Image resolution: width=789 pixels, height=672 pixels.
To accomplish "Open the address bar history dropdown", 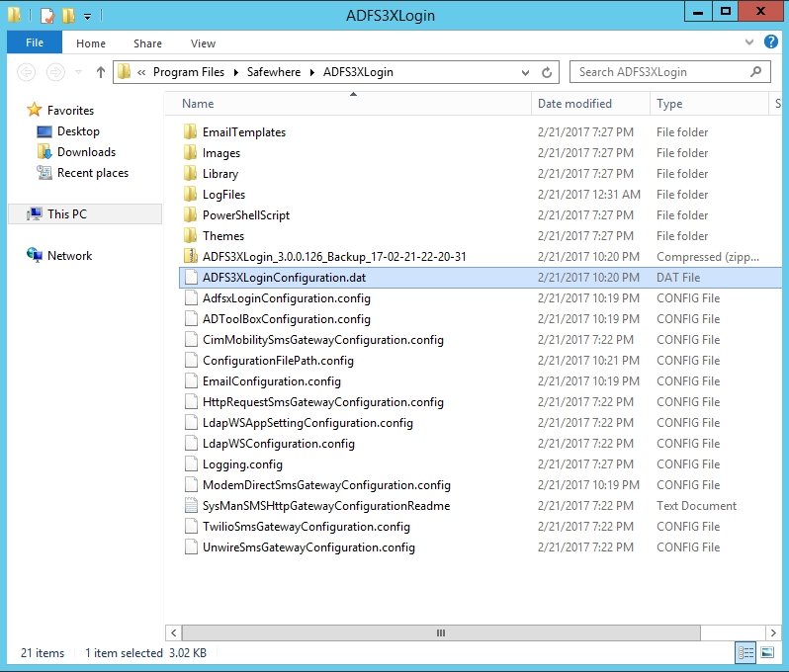I will [x=527, y=72].
